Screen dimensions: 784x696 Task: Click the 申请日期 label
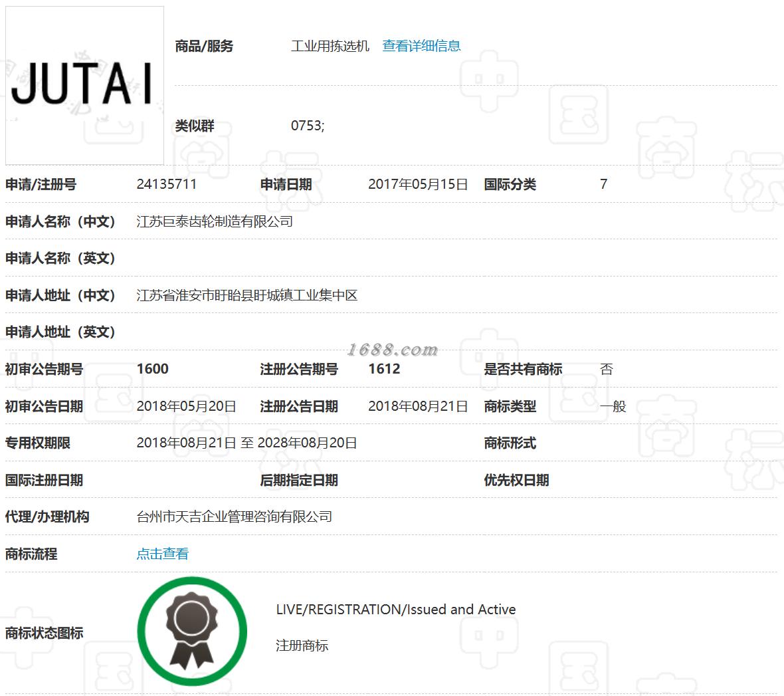(286, 184)
